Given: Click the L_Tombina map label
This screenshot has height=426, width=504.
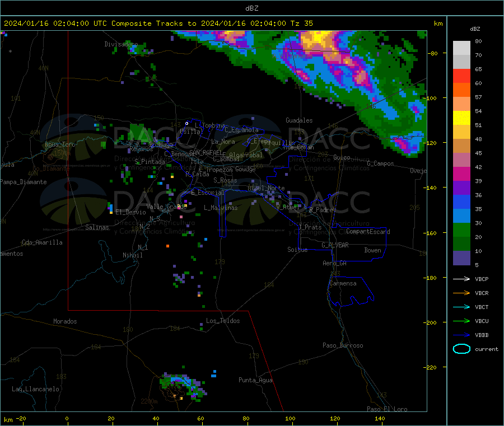Looking at the screenshot, I should point(210,125).
